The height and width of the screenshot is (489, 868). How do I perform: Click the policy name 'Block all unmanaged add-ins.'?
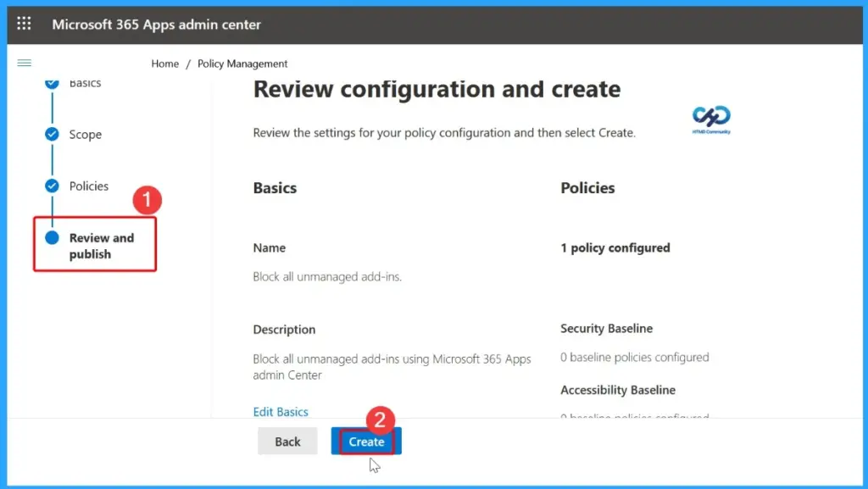tap(327, 276)
